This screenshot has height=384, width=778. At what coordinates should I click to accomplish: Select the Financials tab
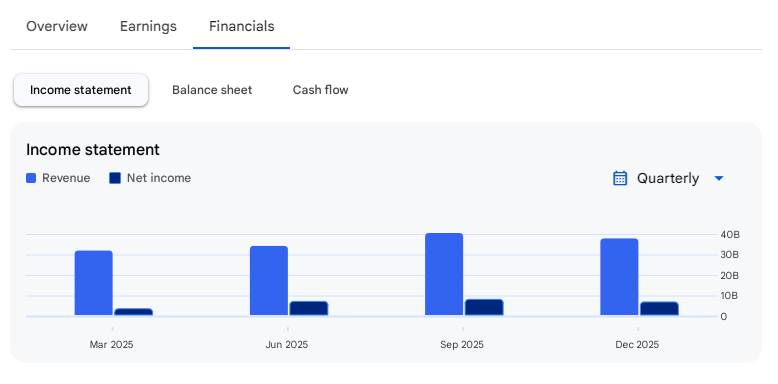242,26
